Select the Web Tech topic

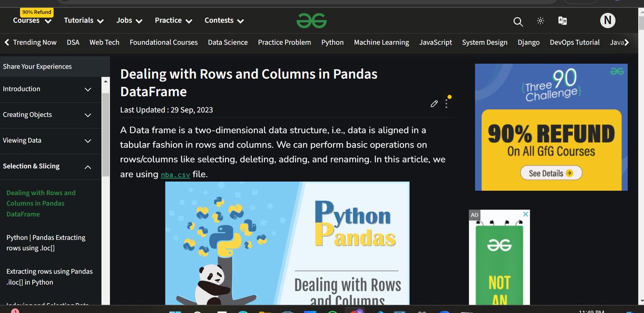coord(104,42)
